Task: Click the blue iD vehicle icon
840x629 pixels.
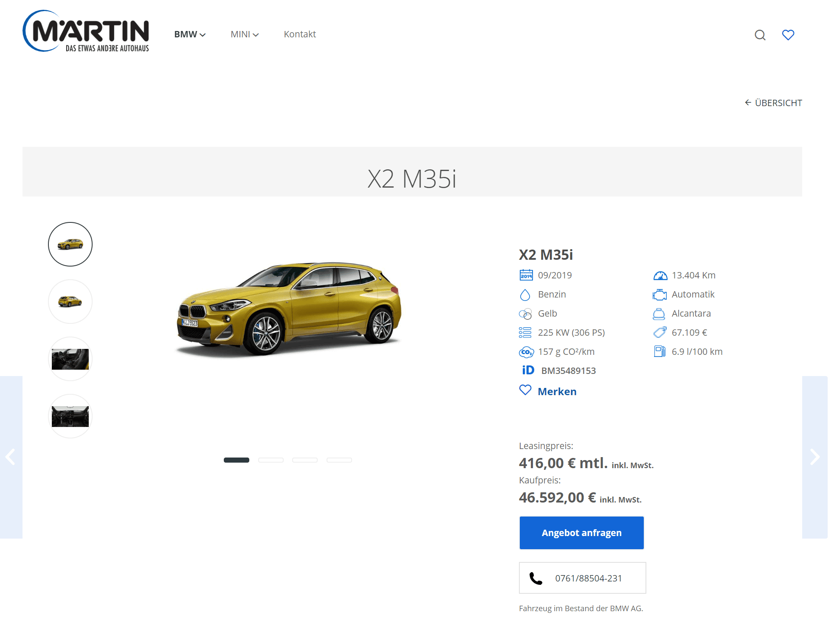Action: [528, 370]
